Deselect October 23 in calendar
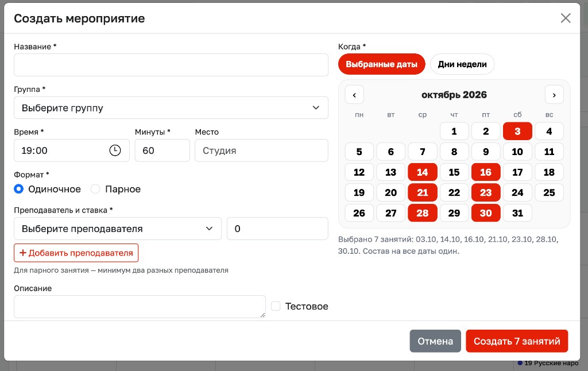The width and height of the screenshot is (588, 371). point(486,192)
